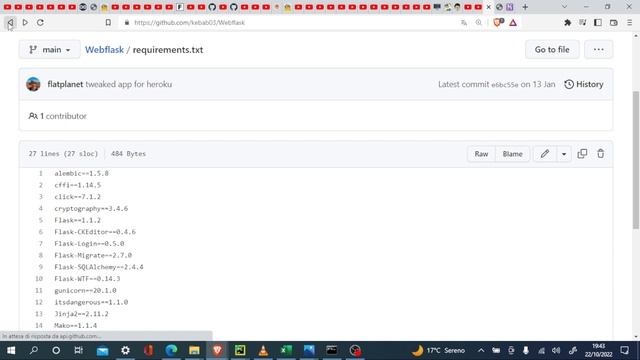
Task: Open the latest commit hash link
Action: [504, 85]
